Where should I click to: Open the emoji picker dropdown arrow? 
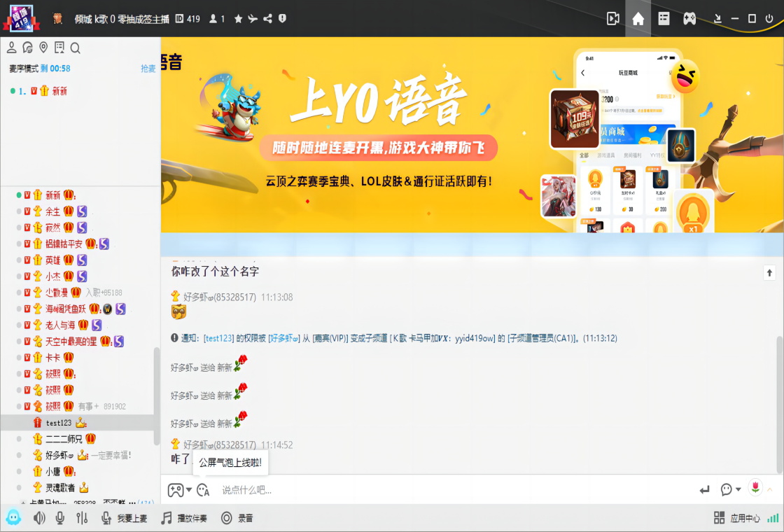click(x=188, y=489)
